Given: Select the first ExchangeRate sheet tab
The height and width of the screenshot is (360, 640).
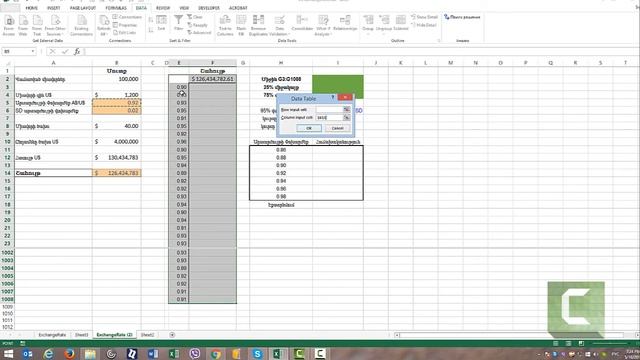Looking at the screenshot, I should pyautogui.click(x=52, y=335).
